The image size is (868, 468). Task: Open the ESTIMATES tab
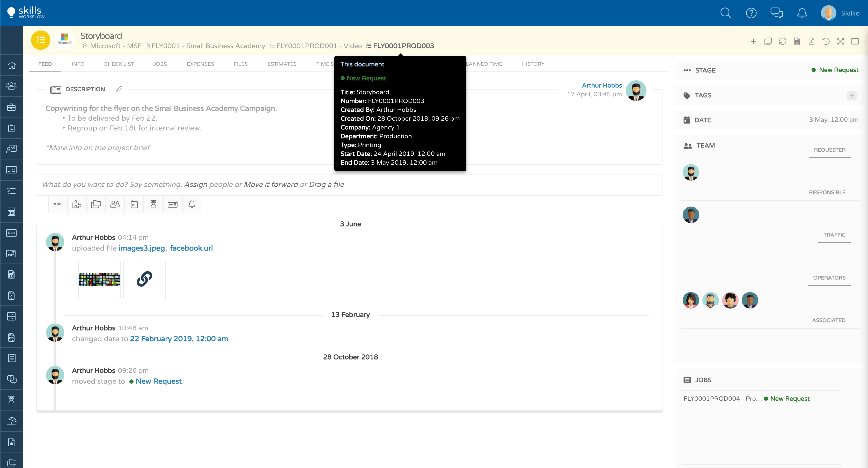(x=282, y=64)
